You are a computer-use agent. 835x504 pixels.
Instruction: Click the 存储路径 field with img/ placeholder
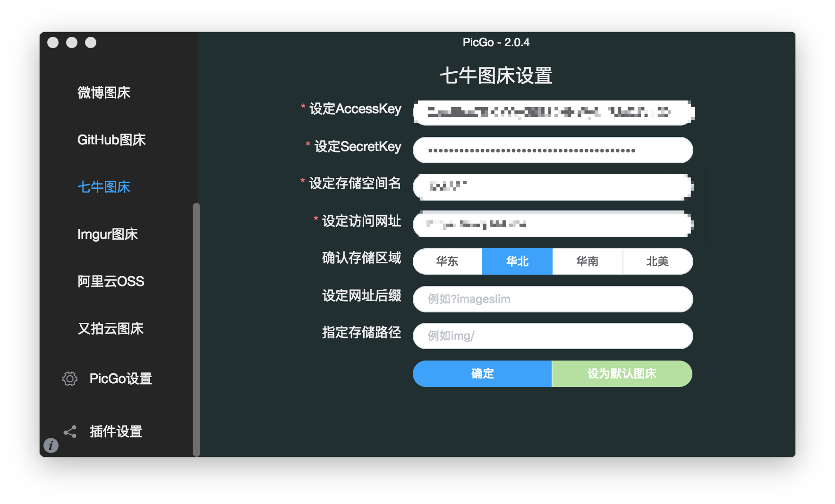tap(553, 336)
